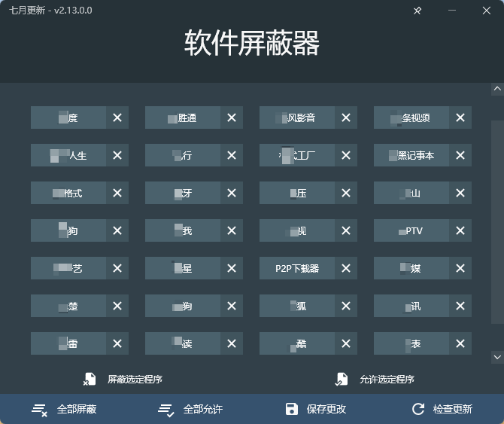Screen dimensions: 504x424
Task: Click the icon beside 允许选定程序
Action: pyautogui.click(x=342, y=379)
